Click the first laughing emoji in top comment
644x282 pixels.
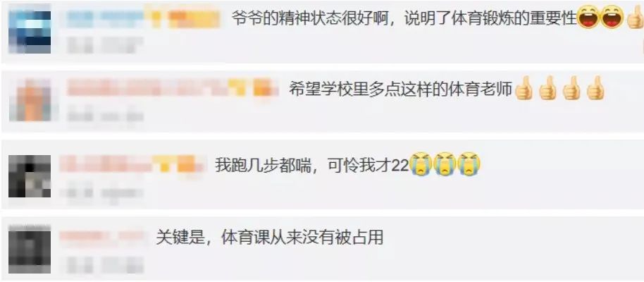coord(588,17)
